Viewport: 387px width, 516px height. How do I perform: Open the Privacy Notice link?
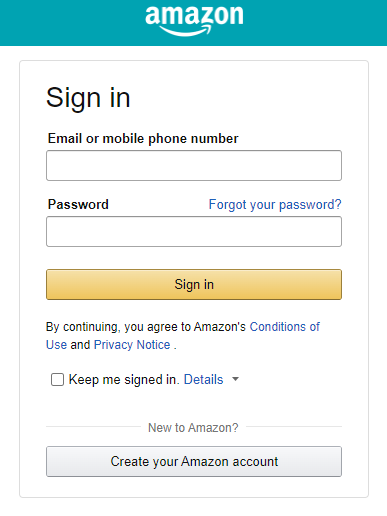point(132,345)
